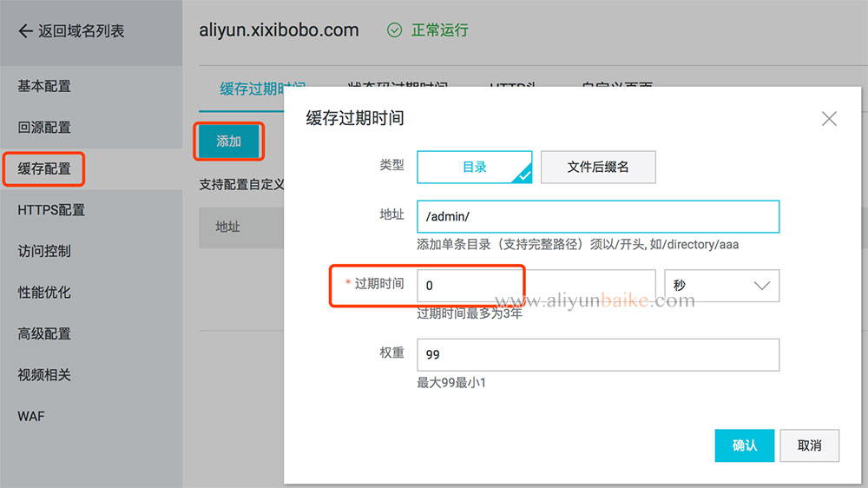Open 基本配置 in the sidebar
The width and height of the screenshot is (868, 488).
[x=44, y=87]
